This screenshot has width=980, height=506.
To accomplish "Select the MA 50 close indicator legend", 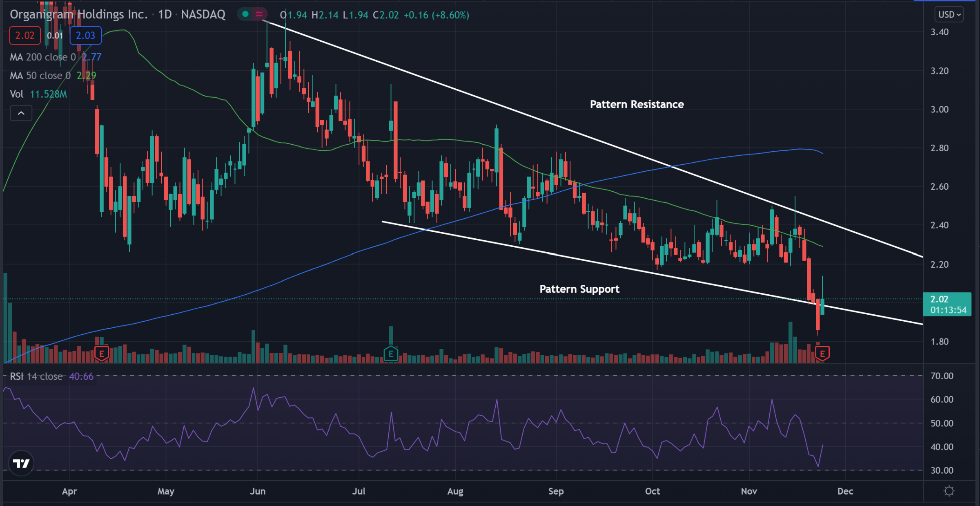I will coord(53,76).
